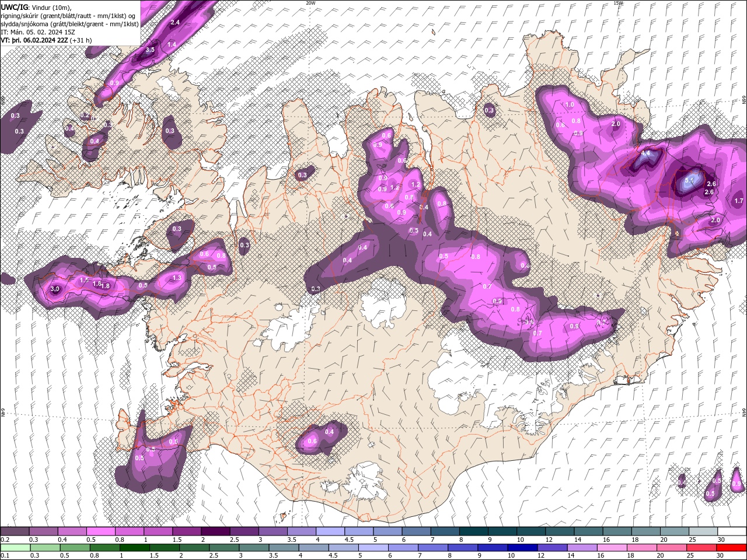This screenshot has height=560, width=747.
Task: Click the '30' label on the bottom legend row
Action: [x=720, y=556]
